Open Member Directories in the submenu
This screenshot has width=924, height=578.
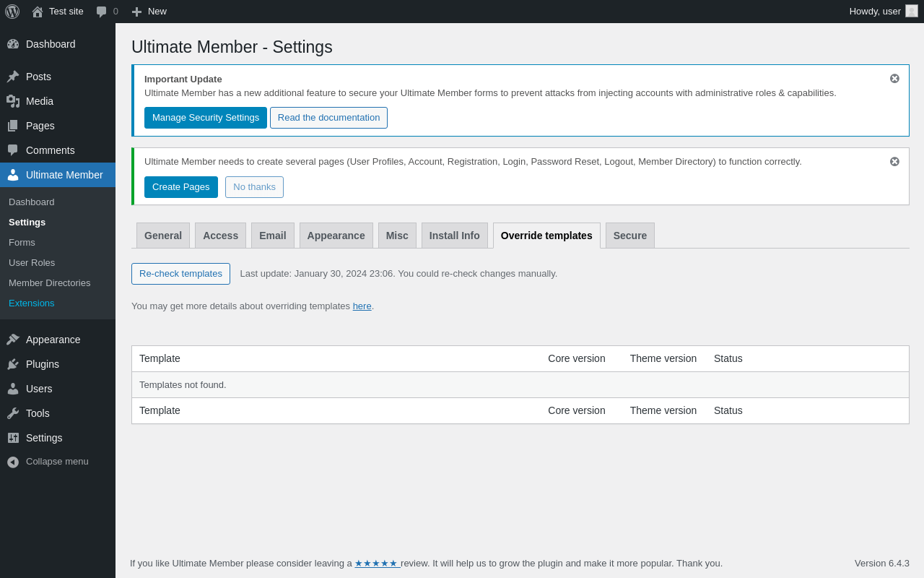(49, 283)
